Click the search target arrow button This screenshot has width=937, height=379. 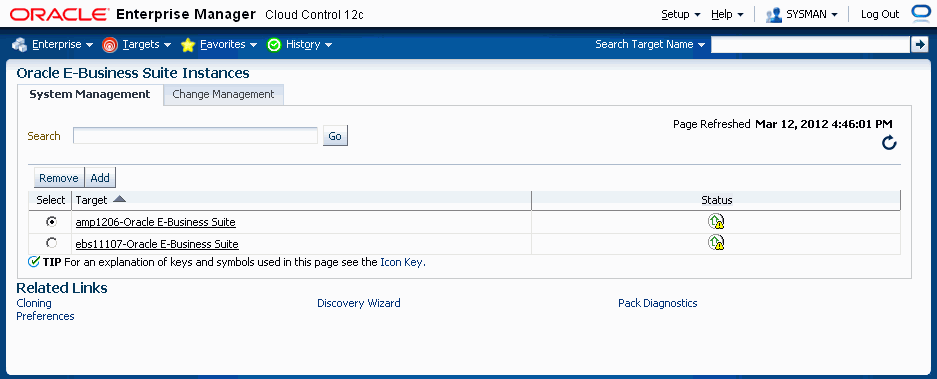click(x=919, y=44)
